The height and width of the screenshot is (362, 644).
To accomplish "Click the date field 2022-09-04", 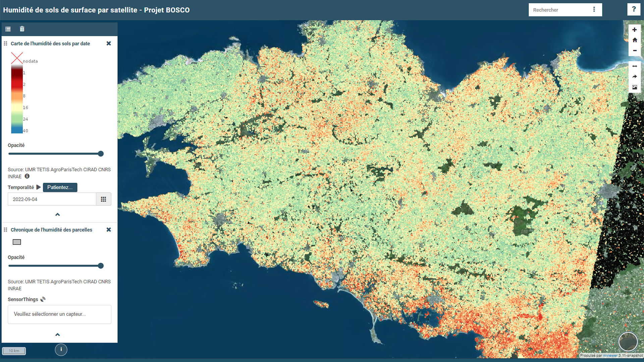I will pyautogui.click(x=52, y=199).
